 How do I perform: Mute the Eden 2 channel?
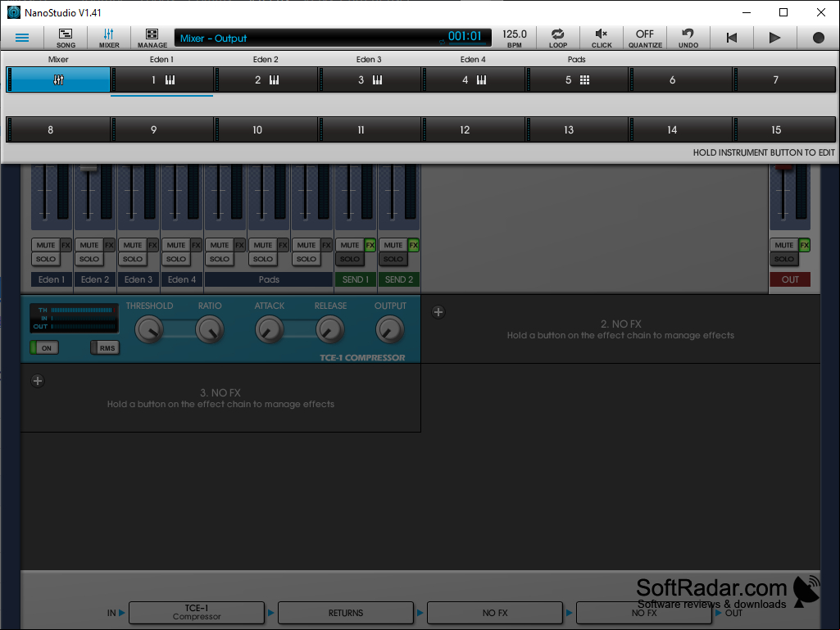tap(89, 245)
